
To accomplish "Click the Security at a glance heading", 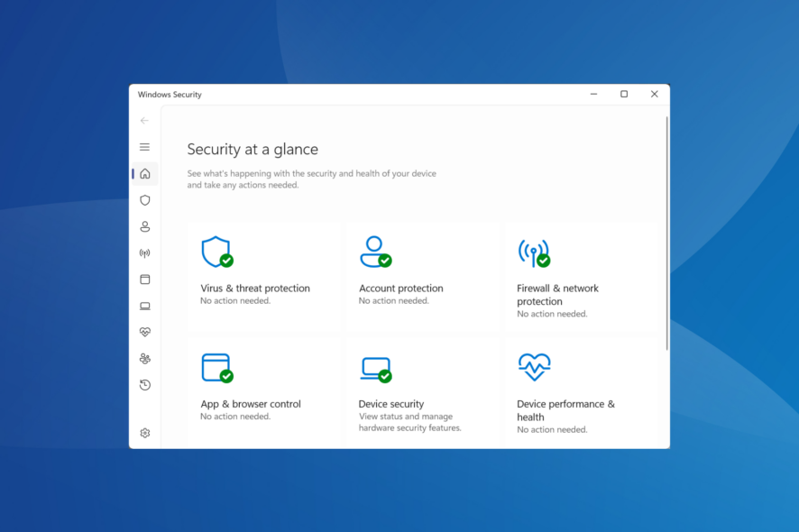I will coord(253,150).
